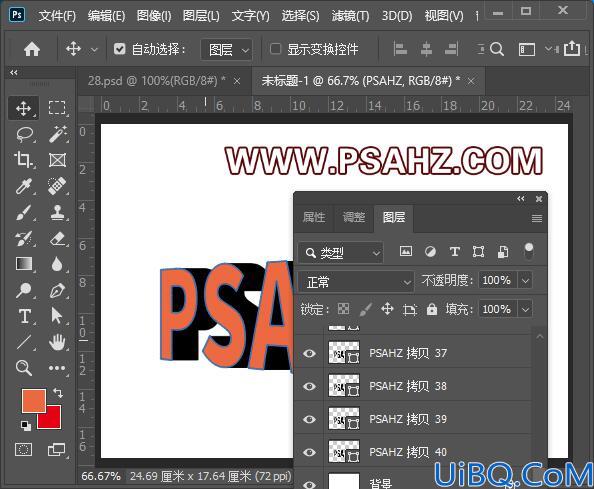Open the 滤镜(T) menu

point(350,16)
